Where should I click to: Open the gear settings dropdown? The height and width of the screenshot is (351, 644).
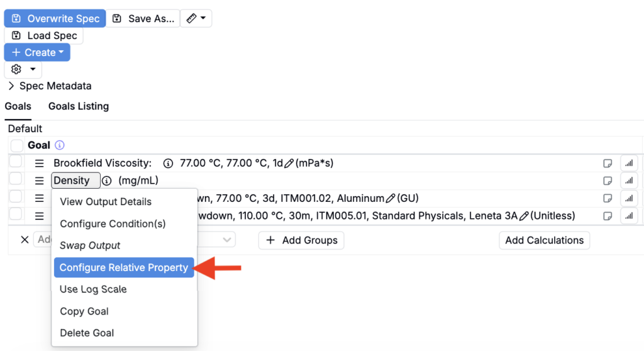[x=23, y=69]
